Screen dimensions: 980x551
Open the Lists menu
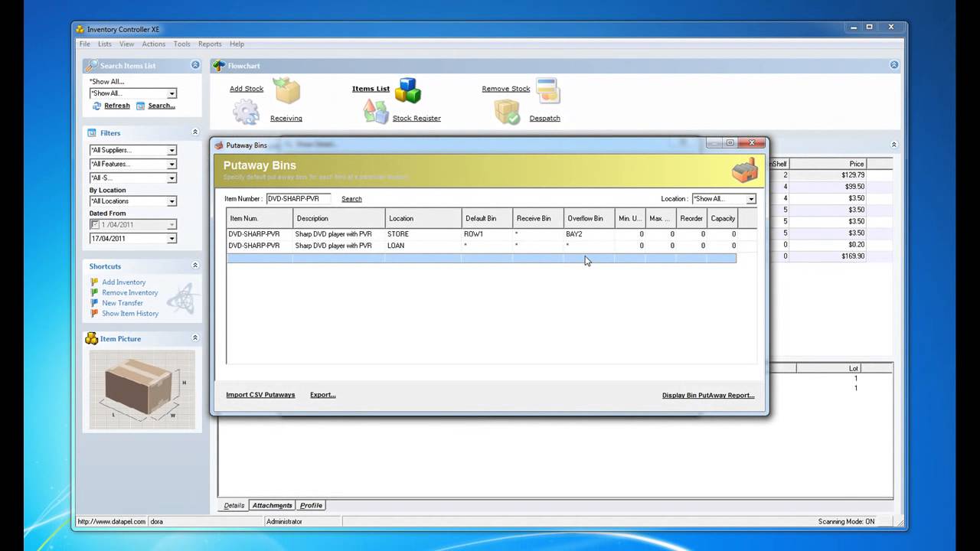pos(105,44)
